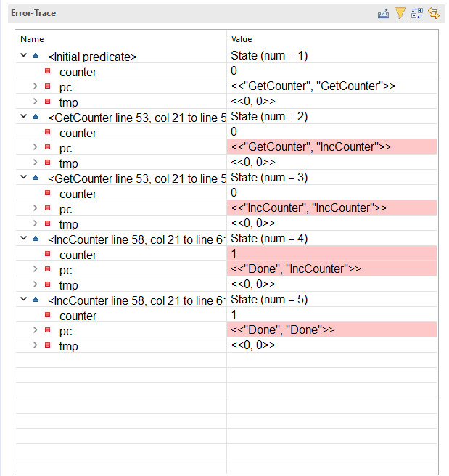Image resolution: width=449 pixels, height=476 pixels.
Task: Click the double-arrow sync icon
Action: [434, 13]
